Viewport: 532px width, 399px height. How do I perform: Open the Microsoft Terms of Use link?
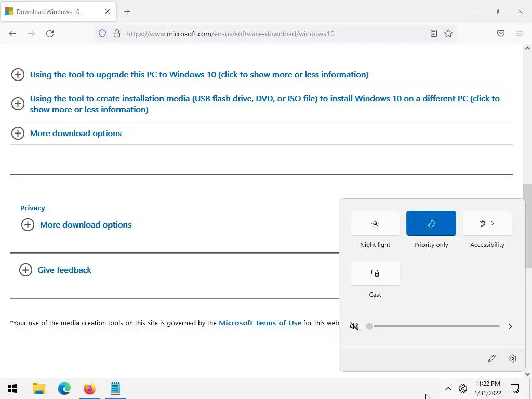coord(260,323)
